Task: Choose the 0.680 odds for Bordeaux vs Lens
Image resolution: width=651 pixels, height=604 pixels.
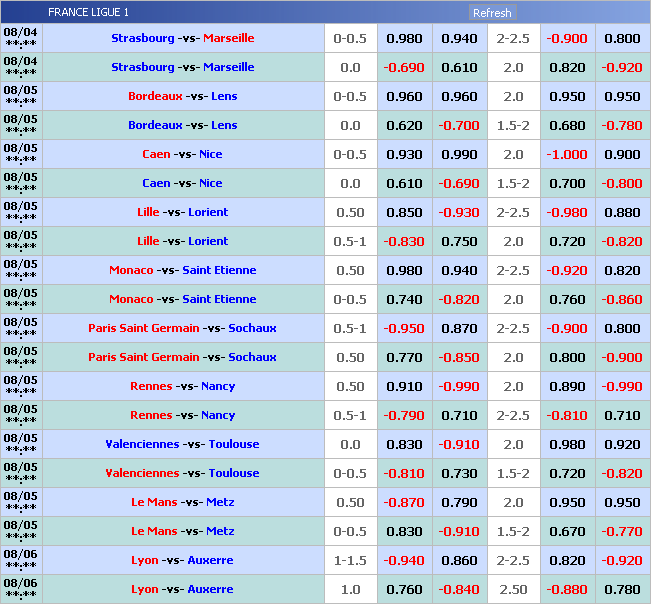Action: 567,126
